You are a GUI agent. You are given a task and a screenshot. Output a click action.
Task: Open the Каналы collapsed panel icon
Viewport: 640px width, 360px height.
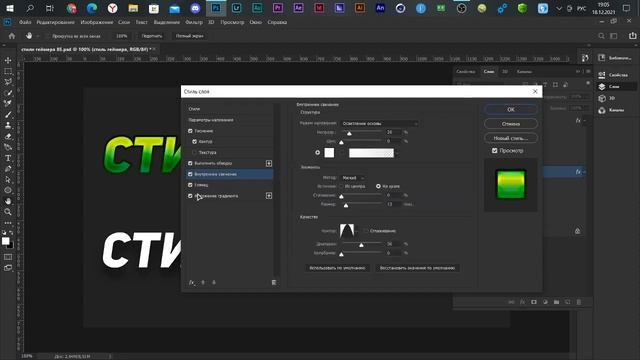point(602,110)
